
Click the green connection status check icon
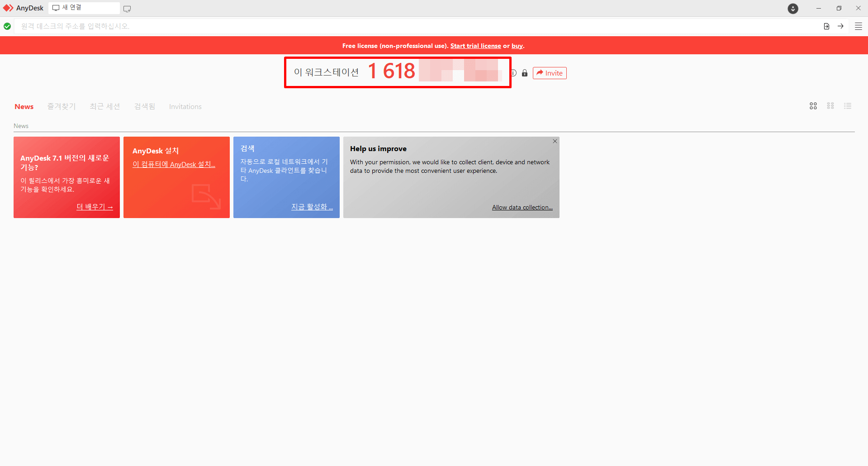7,26
